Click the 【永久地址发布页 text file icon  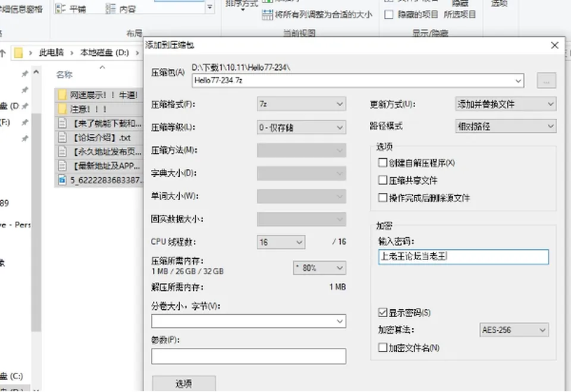(x=62, y=151)
